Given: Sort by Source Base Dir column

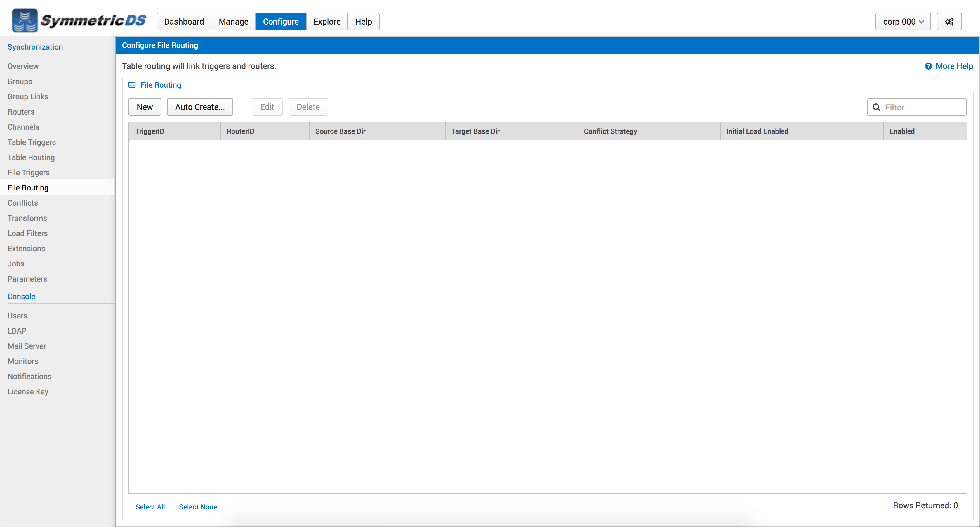Looking at the screenshot, I should pos(377,131).
